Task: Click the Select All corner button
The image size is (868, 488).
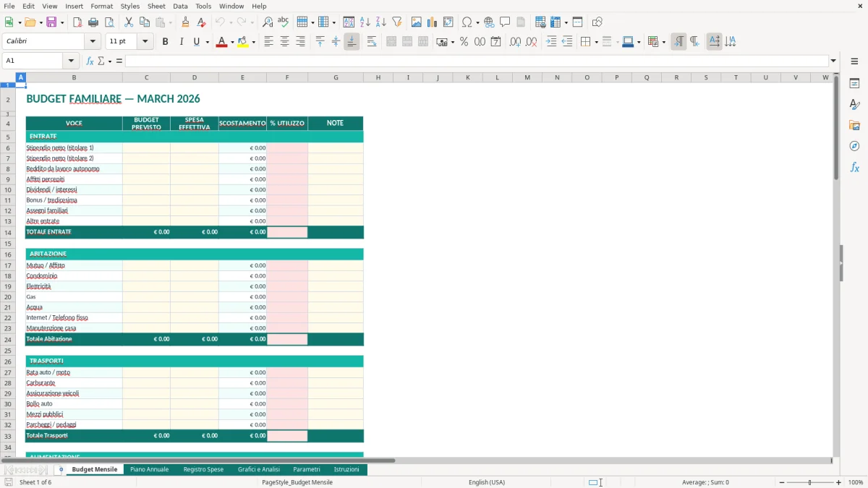Action: coord(8,77)
